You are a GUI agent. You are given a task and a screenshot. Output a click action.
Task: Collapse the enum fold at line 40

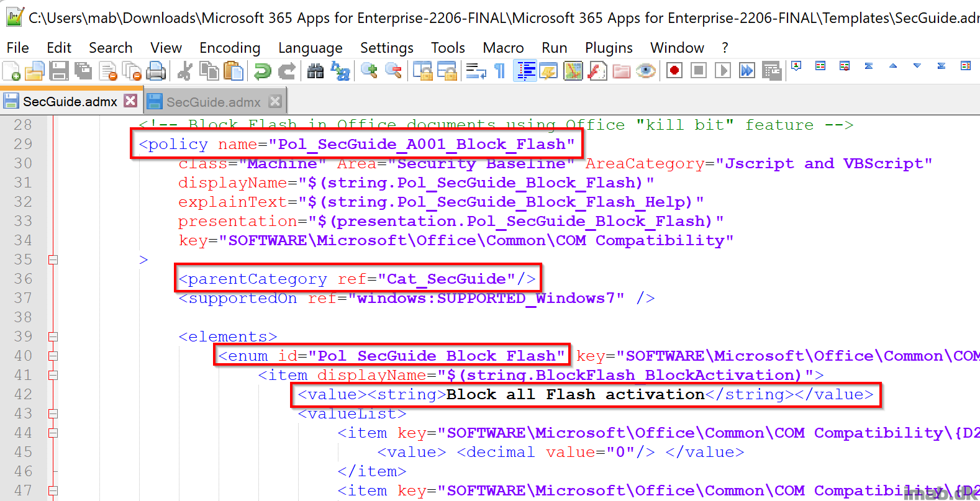click(53, 356)
